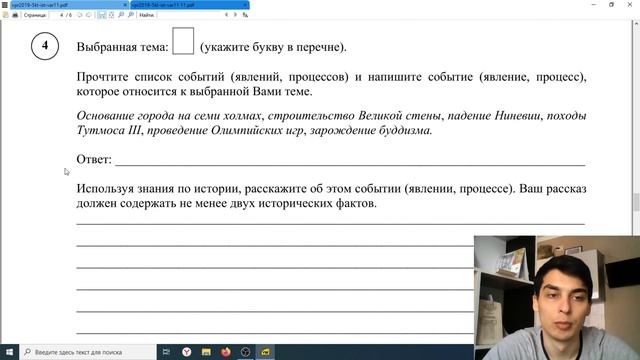Click the text "Выбранная тема:"
640x360 pixels.
tap(122, 47)
